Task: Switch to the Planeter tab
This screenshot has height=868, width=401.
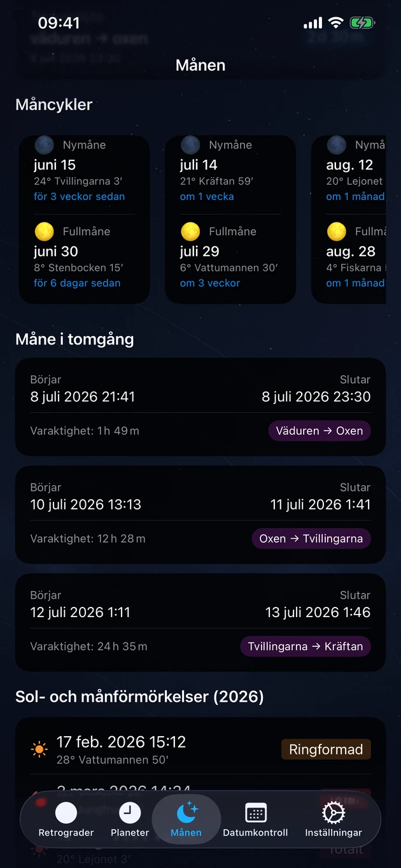Action: (130, 819)
